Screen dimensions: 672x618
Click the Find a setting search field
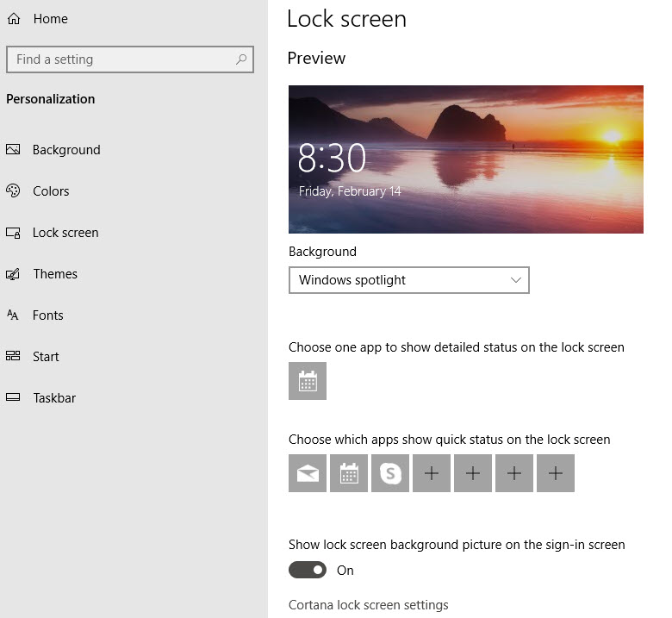click(x=121, y=59)
